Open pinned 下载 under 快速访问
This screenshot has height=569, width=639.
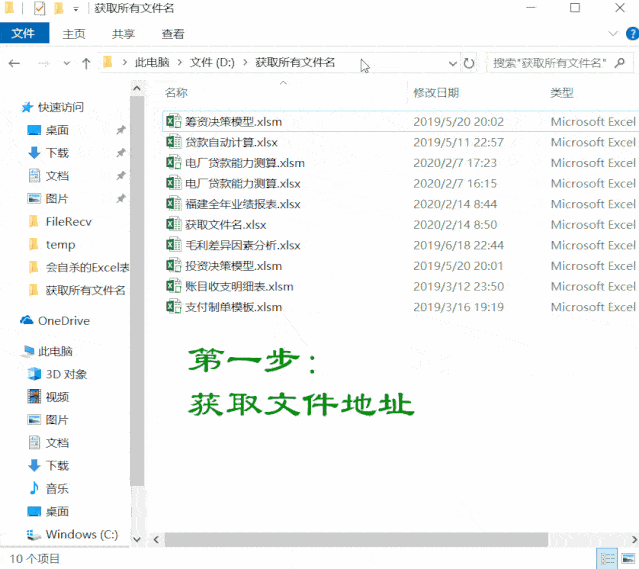(57, 153)
